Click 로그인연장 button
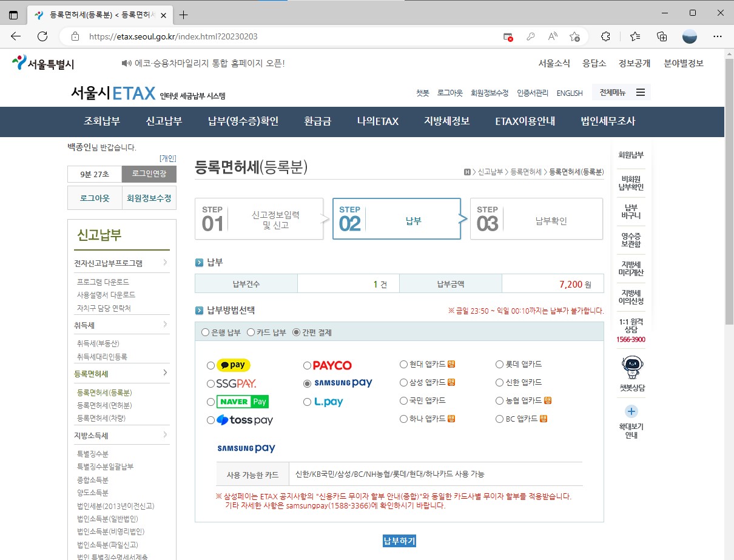 coord(149,174)
